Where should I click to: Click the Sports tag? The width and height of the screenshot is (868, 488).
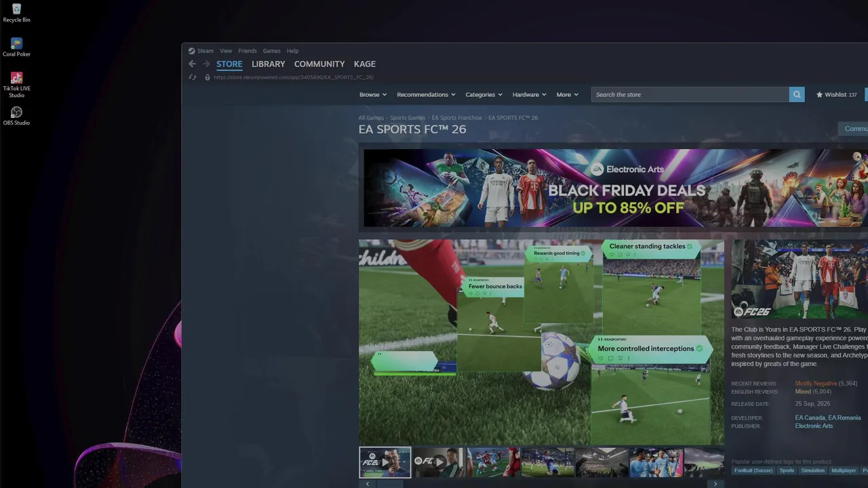click(787, 470)
